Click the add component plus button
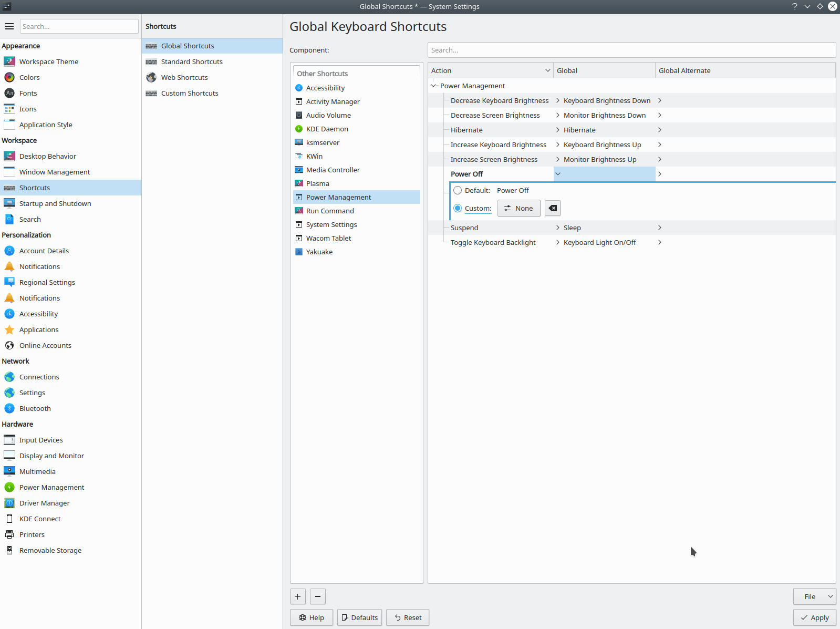 (298, 596)
